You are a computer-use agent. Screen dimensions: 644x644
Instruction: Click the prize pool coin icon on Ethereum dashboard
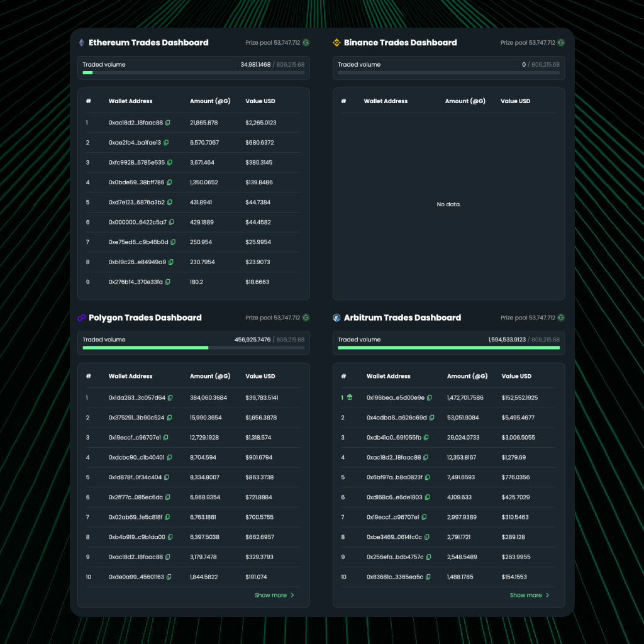tap(306, 43)
